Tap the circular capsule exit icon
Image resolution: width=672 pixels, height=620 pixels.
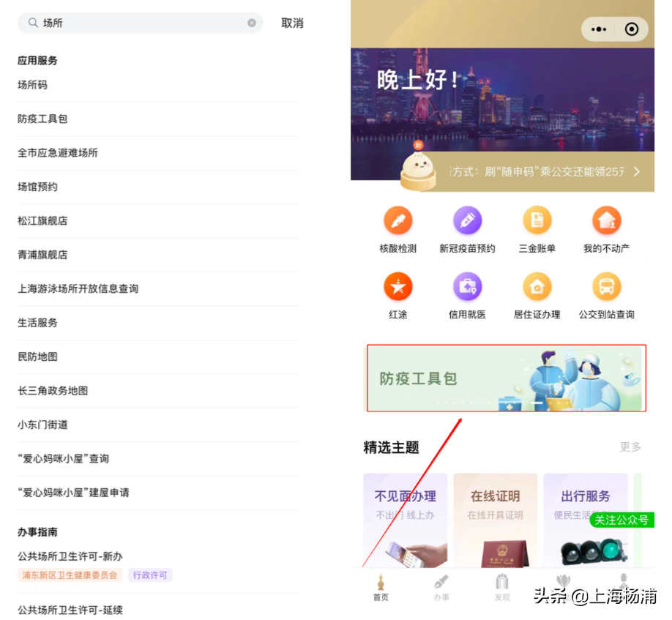click(x=631, y=29)
